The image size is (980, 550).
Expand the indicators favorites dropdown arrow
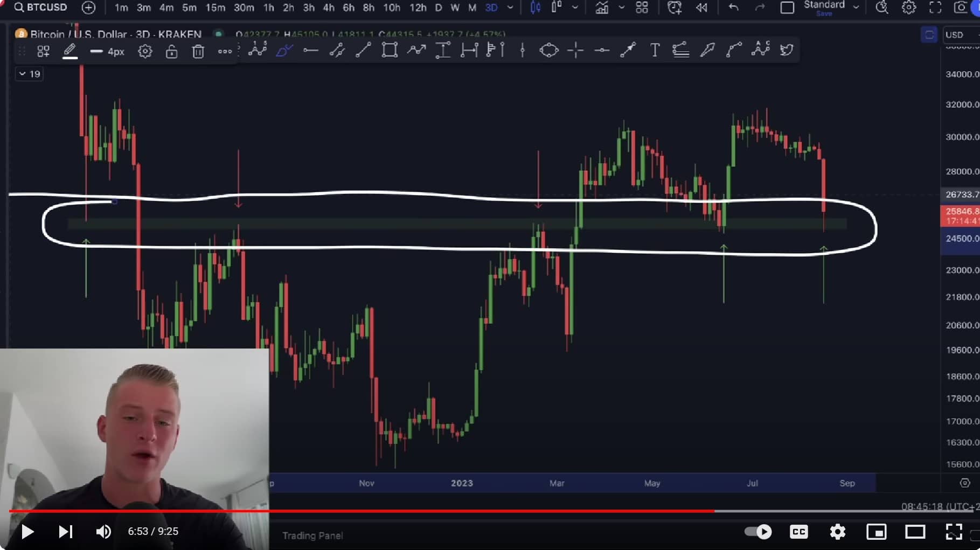coord(621,8)
